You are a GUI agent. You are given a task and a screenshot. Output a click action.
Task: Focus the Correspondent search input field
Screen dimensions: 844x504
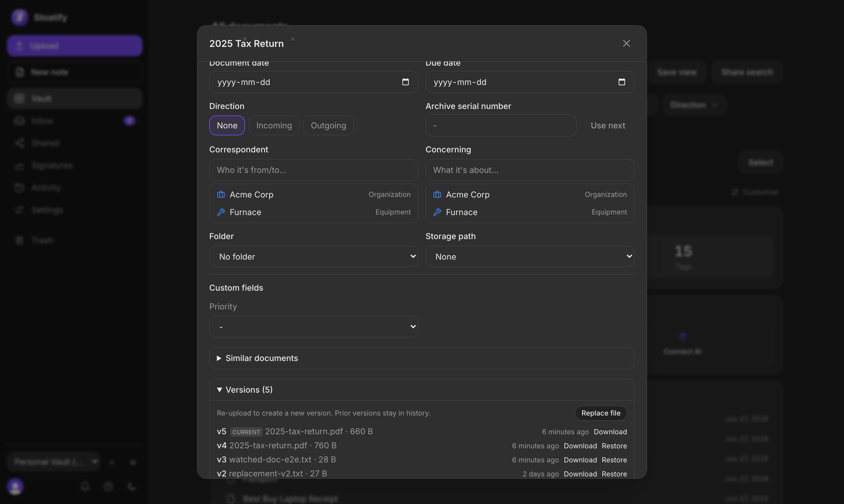pos(314,170)
